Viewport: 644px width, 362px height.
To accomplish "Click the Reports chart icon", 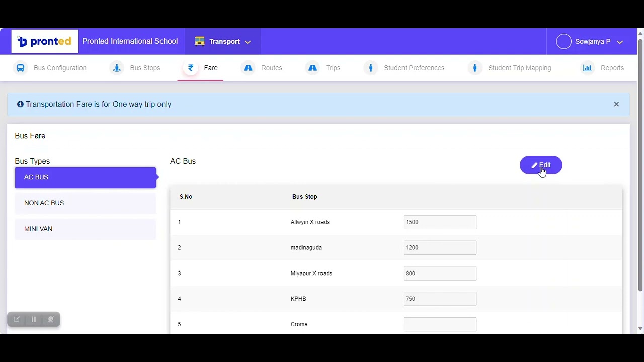I will [x=587, y=68].
